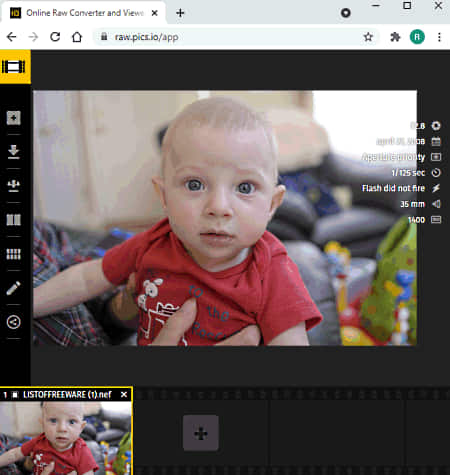Screen dimensions: 450x475
Task: Reload the page with refresh icon
Action: 55,37
